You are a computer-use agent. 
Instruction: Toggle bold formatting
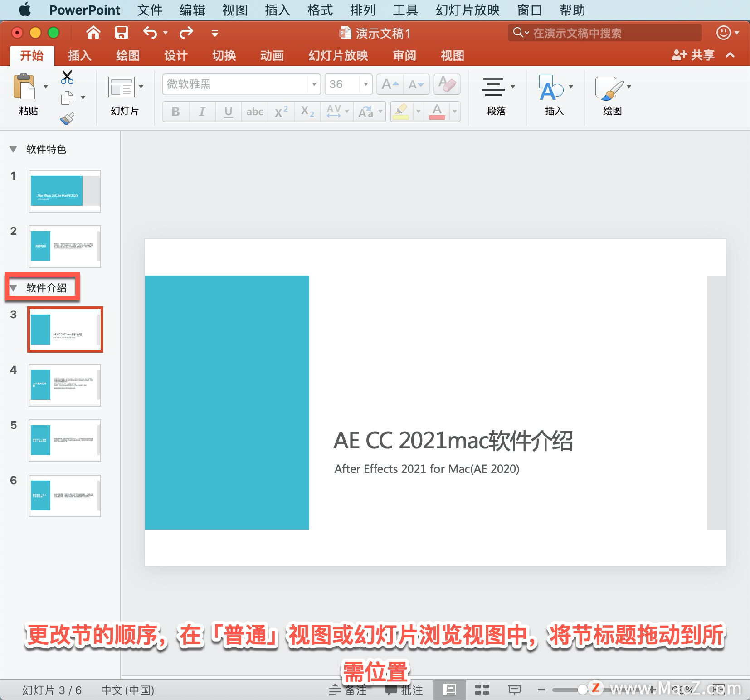tap(176, 112)
